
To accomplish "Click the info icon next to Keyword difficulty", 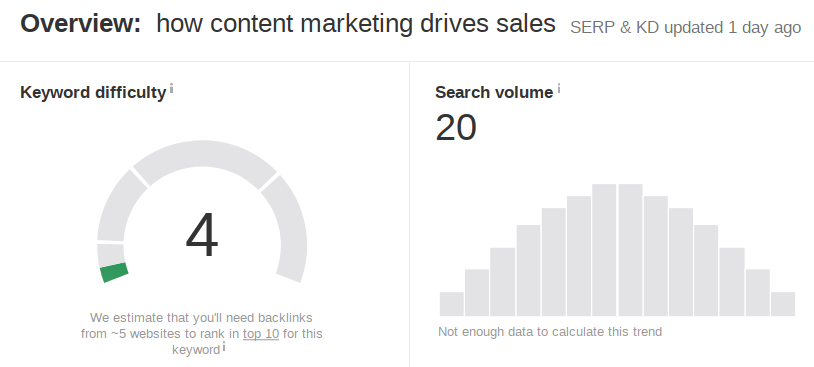I will pos(171,89).
